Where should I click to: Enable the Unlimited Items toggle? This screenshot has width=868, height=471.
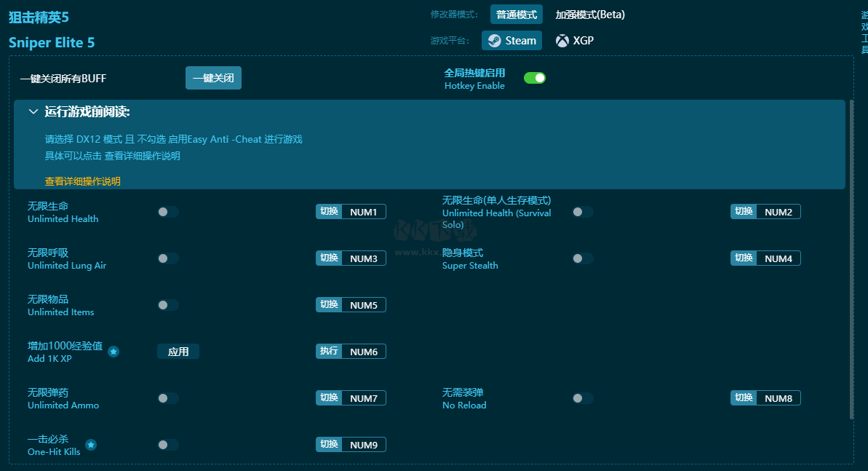tap(168, 305)
